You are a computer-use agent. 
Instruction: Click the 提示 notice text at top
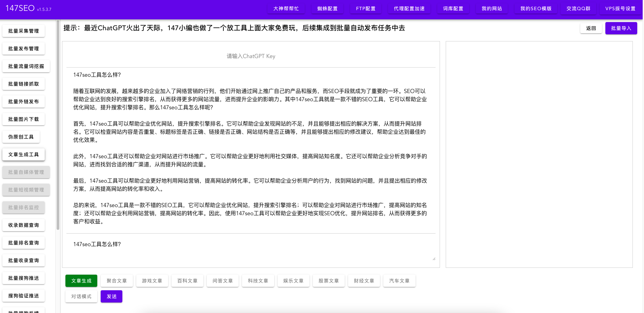(234, 28)
